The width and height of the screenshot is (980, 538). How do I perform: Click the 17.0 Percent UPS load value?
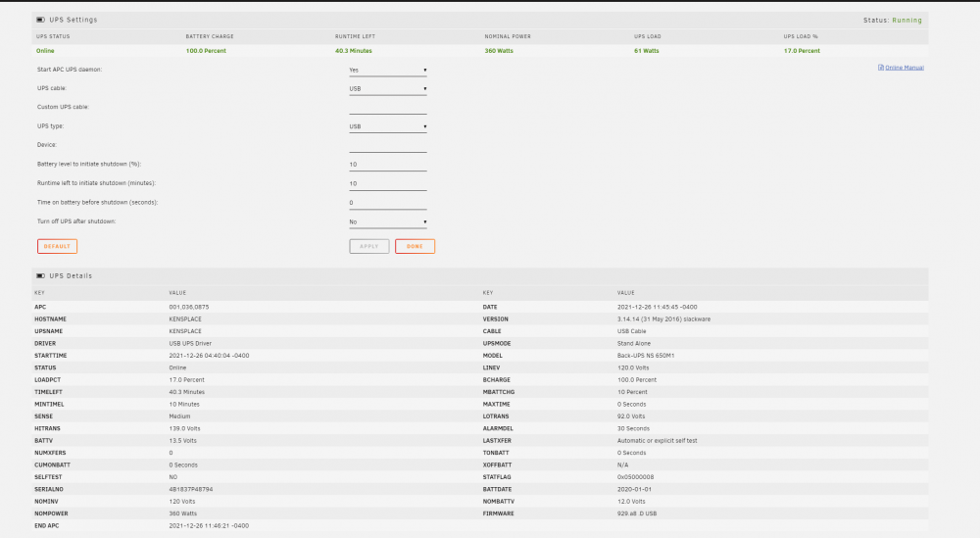(802, 51)
